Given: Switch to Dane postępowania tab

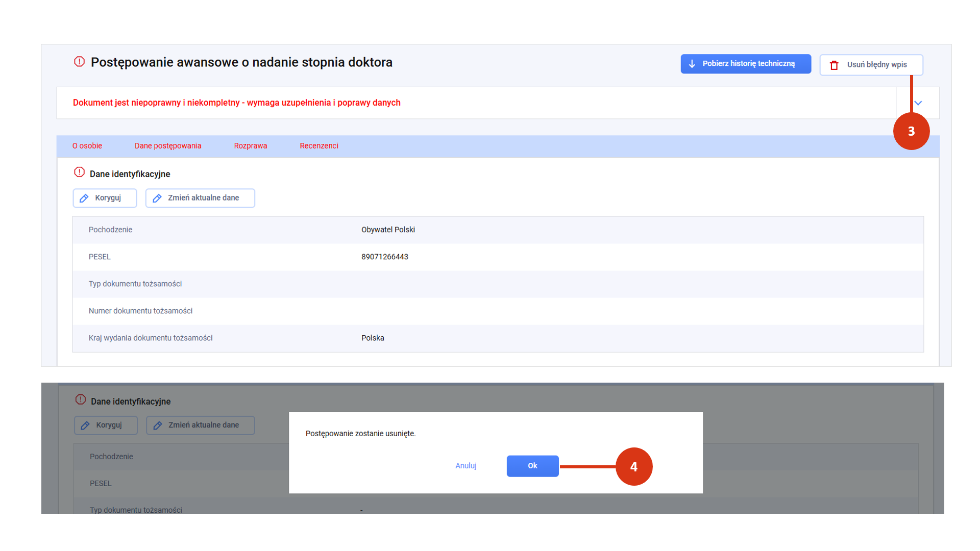Looking at the screenshot, I should tap(168, 146).
